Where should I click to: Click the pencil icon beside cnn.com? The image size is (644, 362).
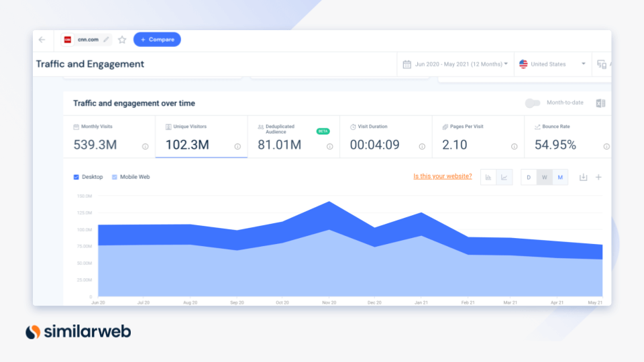pyautogui.click(x=106, y=40)
